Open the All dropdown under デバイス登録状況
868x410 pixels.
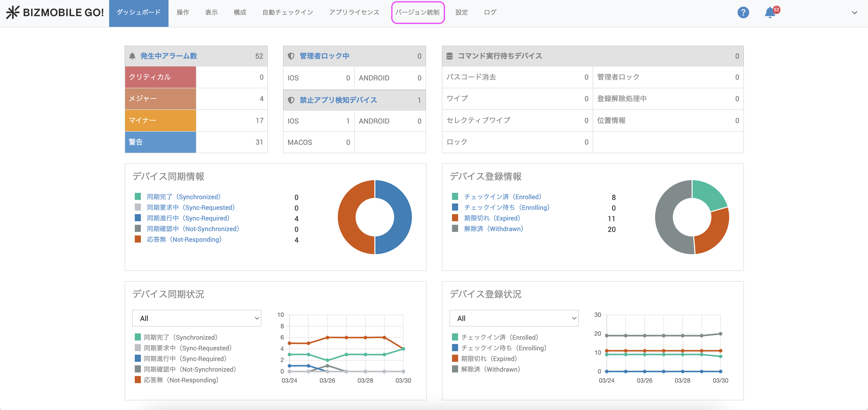coord(514,318)
